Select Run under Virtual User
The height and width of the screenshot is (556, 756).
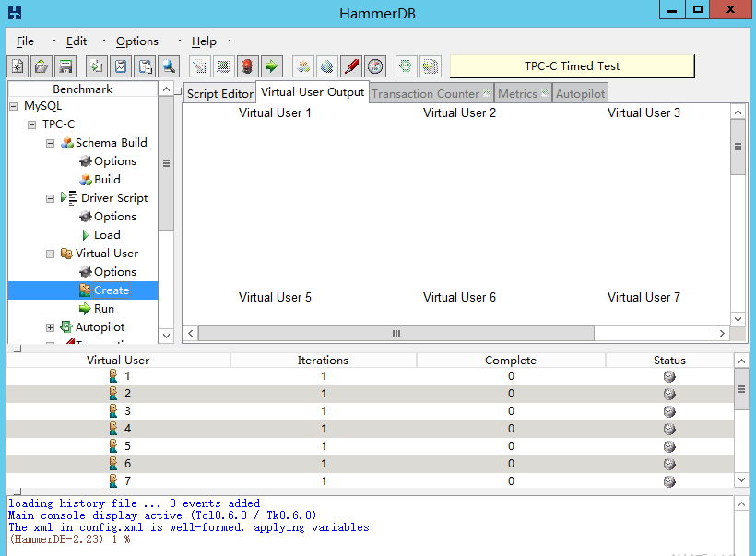[x=105, y=308]
